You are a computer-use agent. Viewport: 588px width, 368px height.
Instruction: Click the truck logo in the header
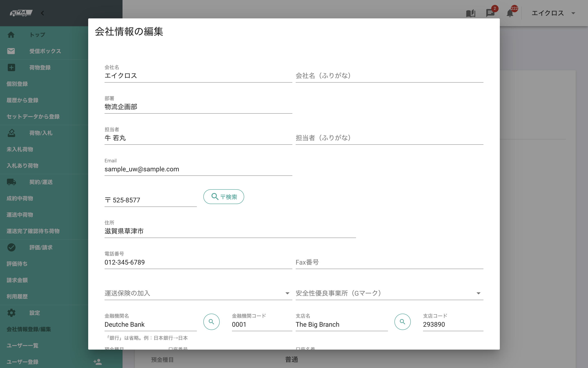tap(21, 13)
